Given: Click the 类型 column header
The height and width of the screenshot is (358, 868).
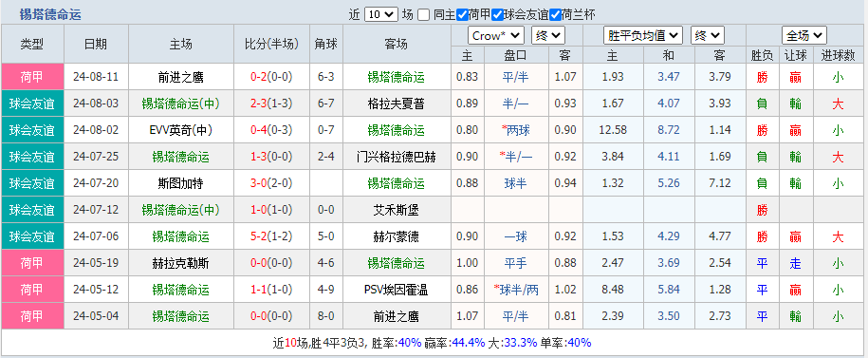Looking at the screenshot, I should 32,44.
